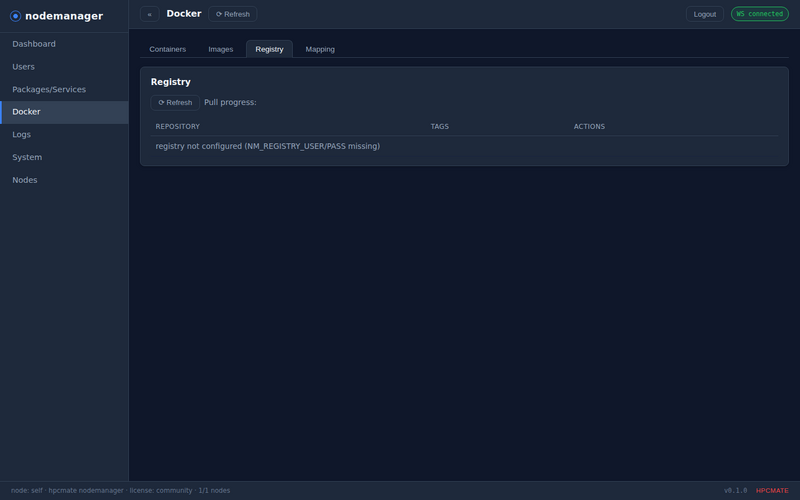Open the Logs page
800x500 pixels.
[64, 135]
